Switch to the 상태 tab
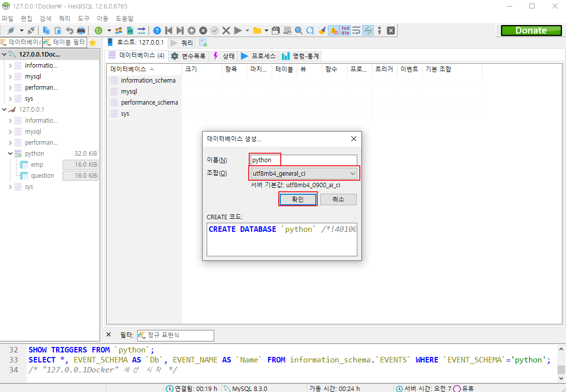This screenshot has width=566, height=392. click(223, 56)
